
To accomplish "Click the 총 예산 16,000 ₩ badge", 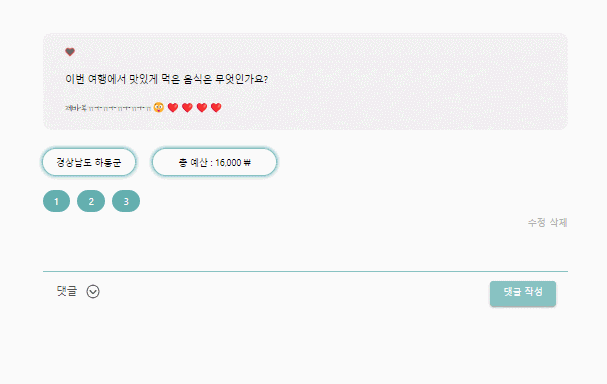I will point(214,162).
